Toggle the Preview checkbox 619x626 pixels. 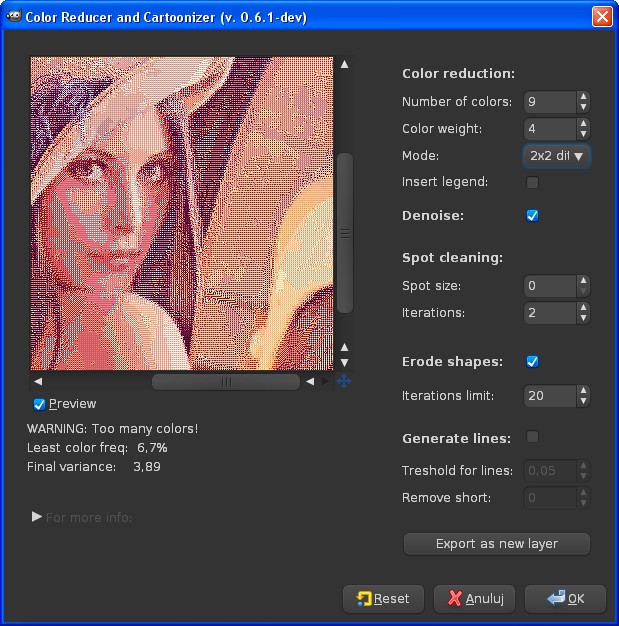(39, 404)
